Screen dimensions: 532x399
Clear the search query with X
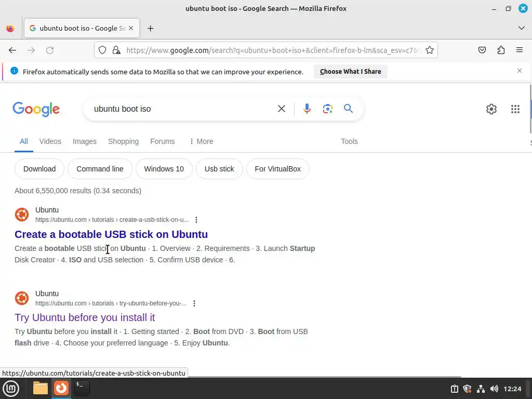[x=281, y=109]
